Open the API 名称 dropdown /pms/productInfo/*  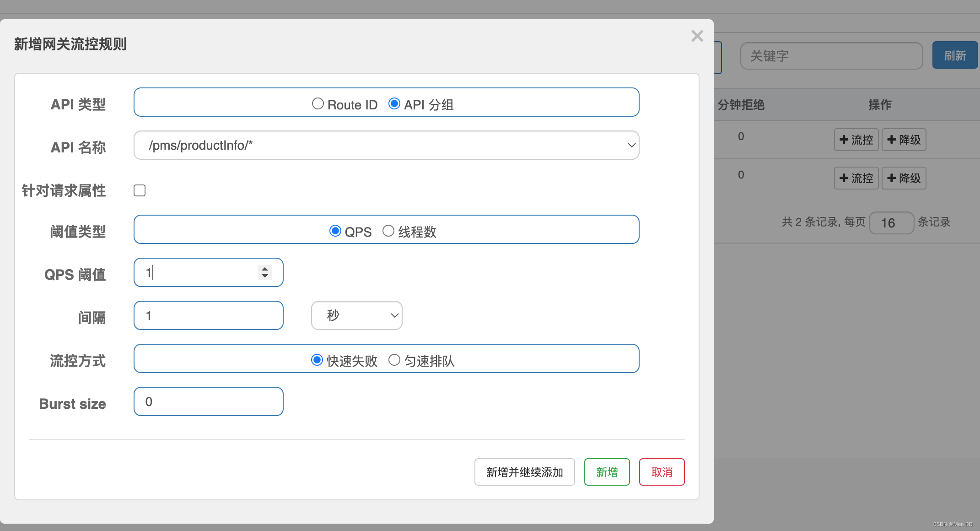387,145
